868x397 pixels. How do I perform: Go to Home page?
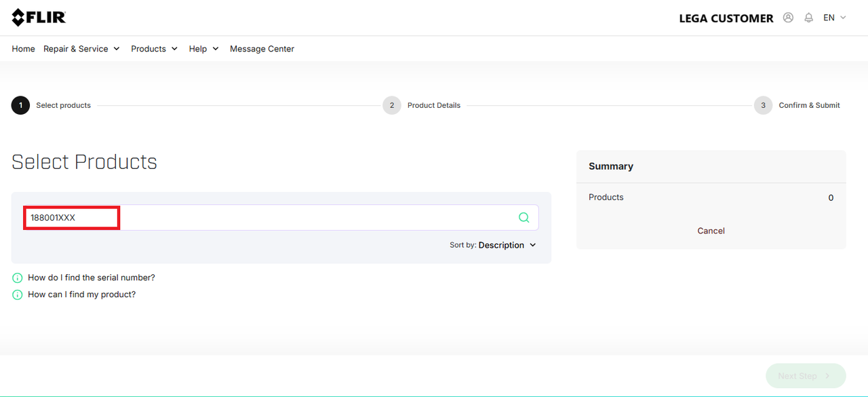click(23, 49)
